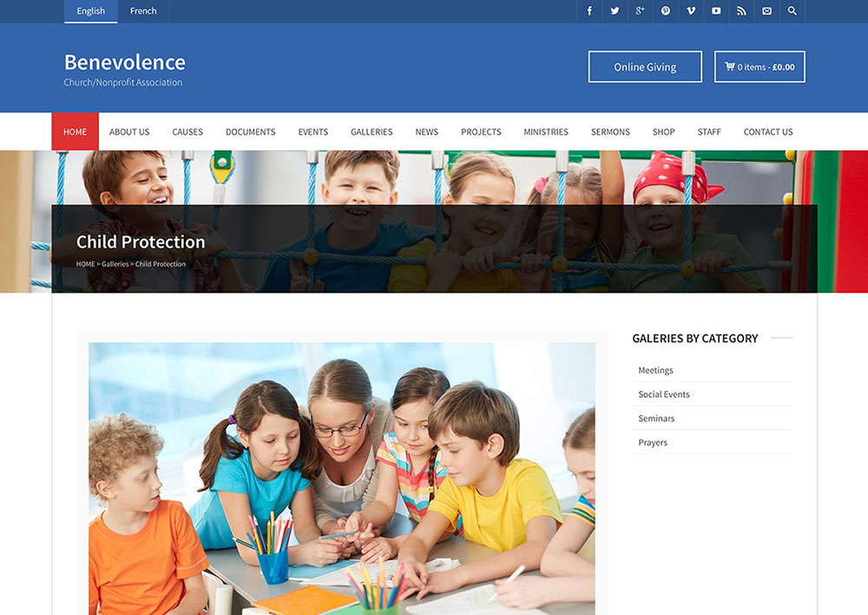Switch language to French
The width and height of the screenshot is (868, 615).
[143, 11]
